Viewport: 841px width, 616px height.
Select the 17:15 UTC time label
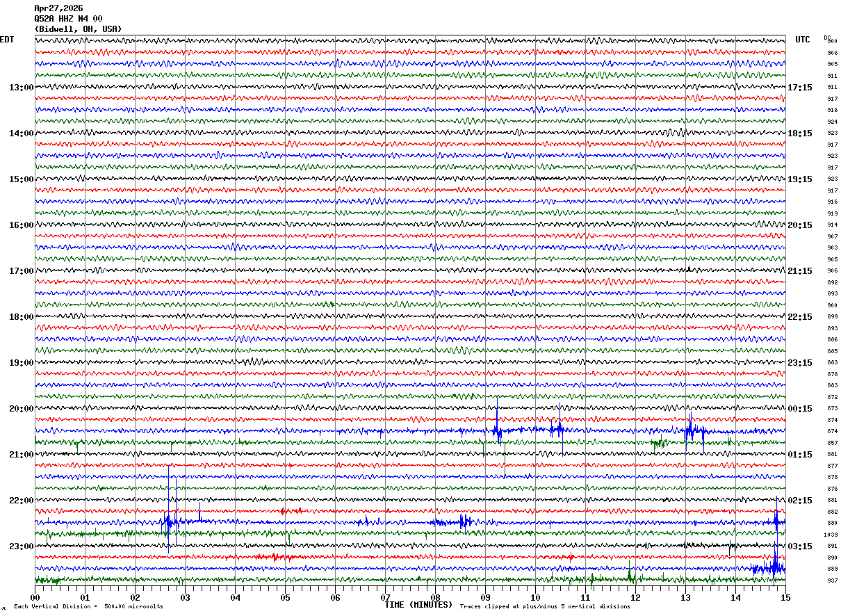(x=800, y=88)
